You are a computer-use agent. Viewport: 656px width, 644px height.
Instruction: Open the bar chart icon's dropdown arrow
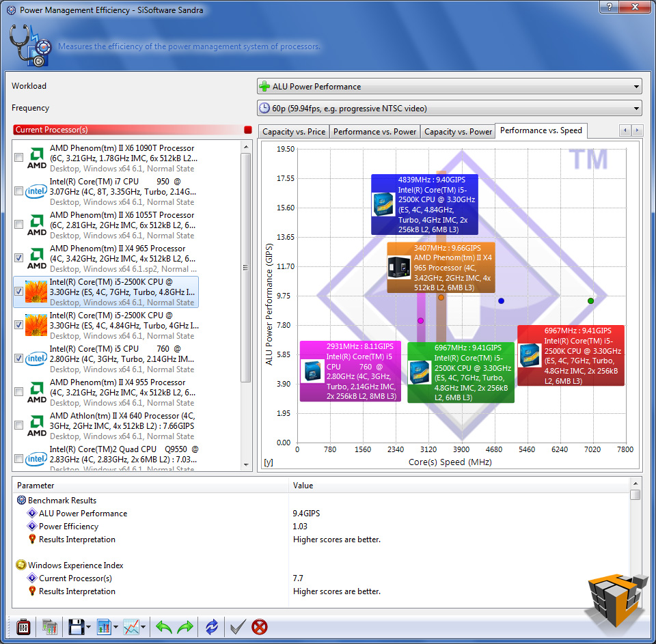point(115,627)
